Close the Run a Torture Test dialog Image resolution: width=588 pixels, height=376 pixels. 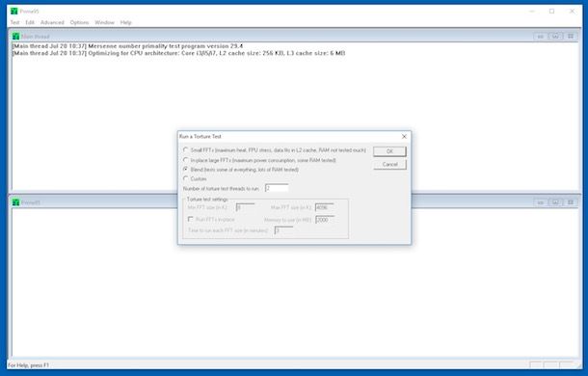pos(404,137)
